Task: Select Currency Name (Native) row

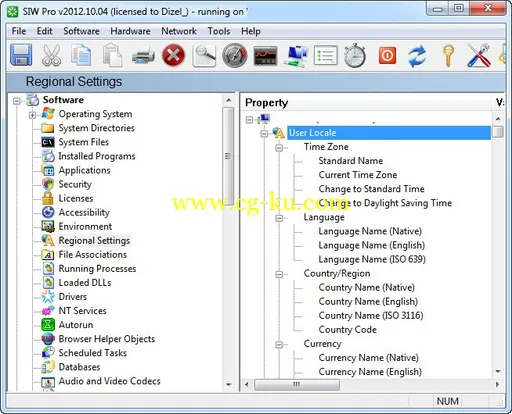Action: [369, 357]
